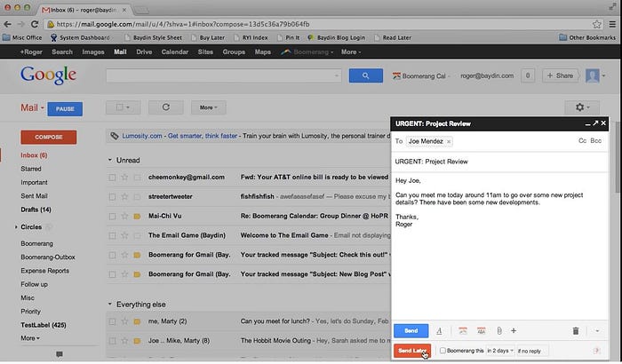Open Groups from the Google bar
The image size is (622, 364).
point(234,52)
